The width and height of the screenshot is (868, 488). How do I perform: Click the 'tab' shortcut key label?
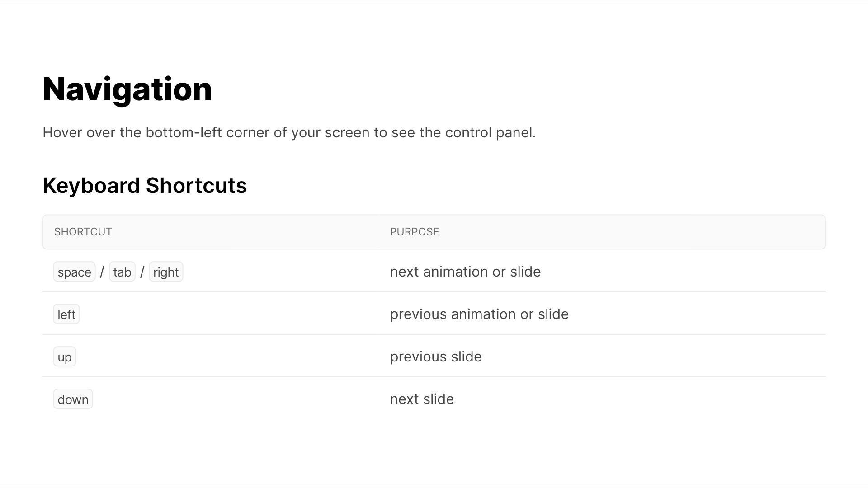point(122,272)
